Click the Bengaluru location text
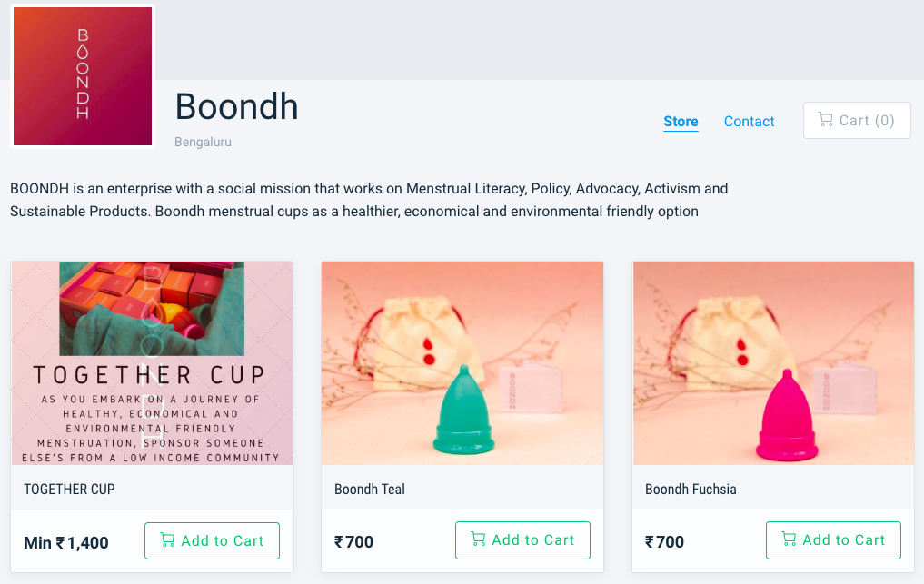 pyautogui.click(x=203, y=143)
